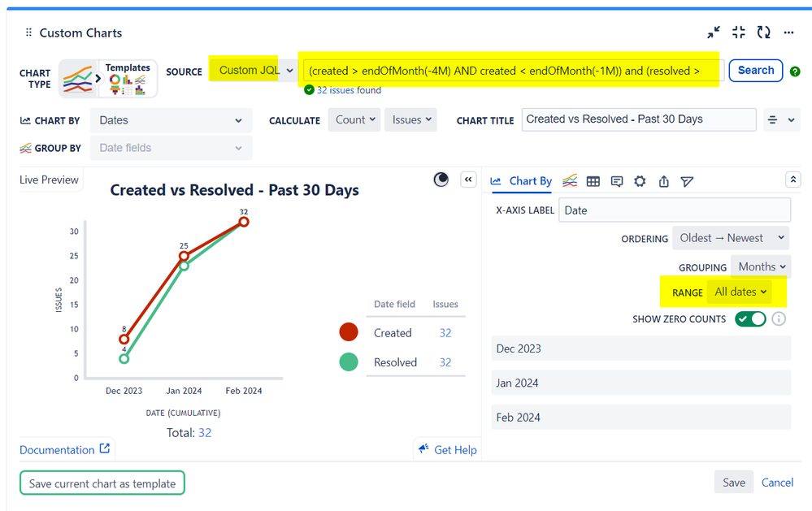Screen dimensions: 812x511
Task: Click the Get Help link
Action: tap(448, 449)
